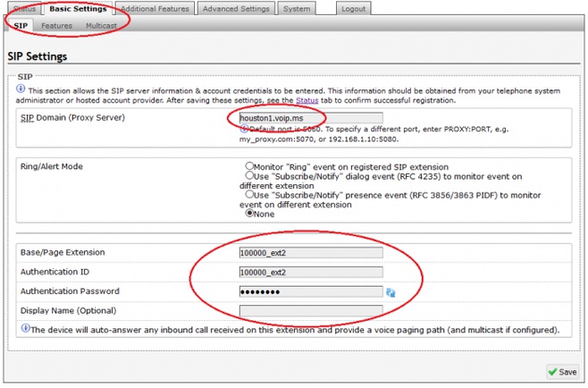This screenshot has height=388, width=588.
Task: Click the Base/Page Extension field
Action: (x=311, y=252)
